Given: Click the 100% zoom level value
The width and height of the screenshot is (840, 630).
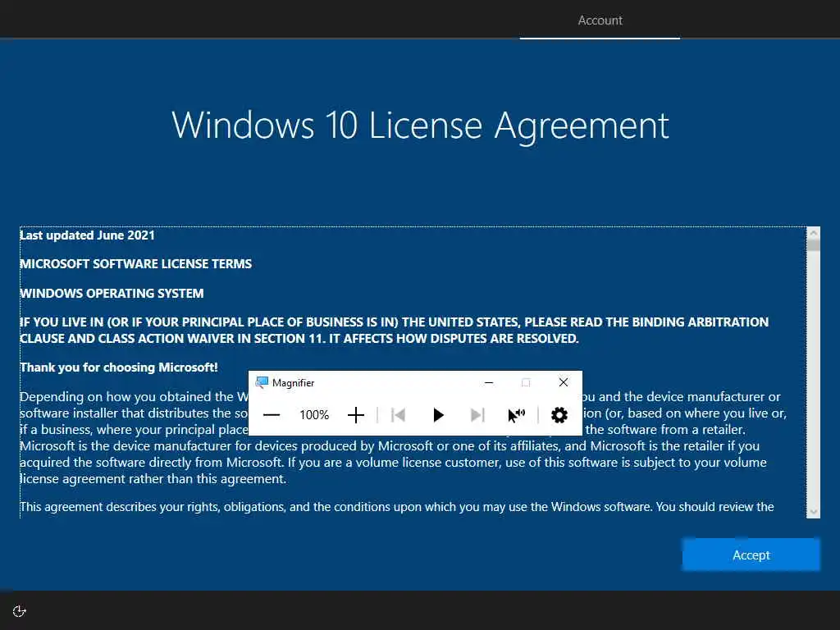Looking at the screenshot, I should pyautogui.click(x=314, y=415).
